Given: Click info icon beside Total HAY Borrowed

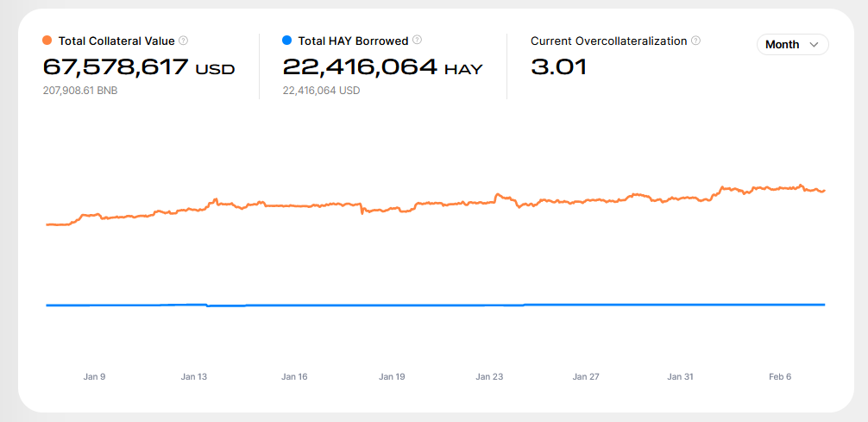Looking at the screenshot, I should click(x=417, y=41).
